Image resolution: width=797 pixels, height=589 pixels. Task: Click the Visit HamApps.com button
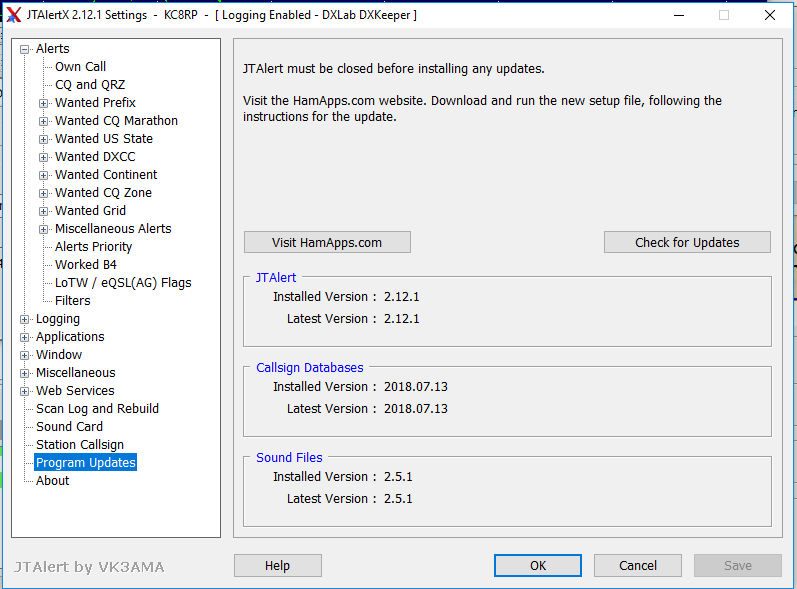click(327, 242)
